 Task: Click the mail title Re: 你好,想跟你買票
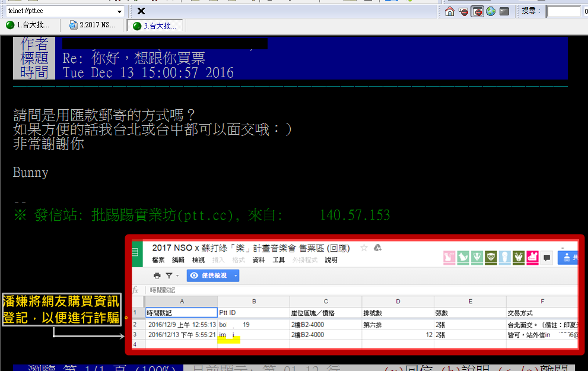click(x=134, y=58)
